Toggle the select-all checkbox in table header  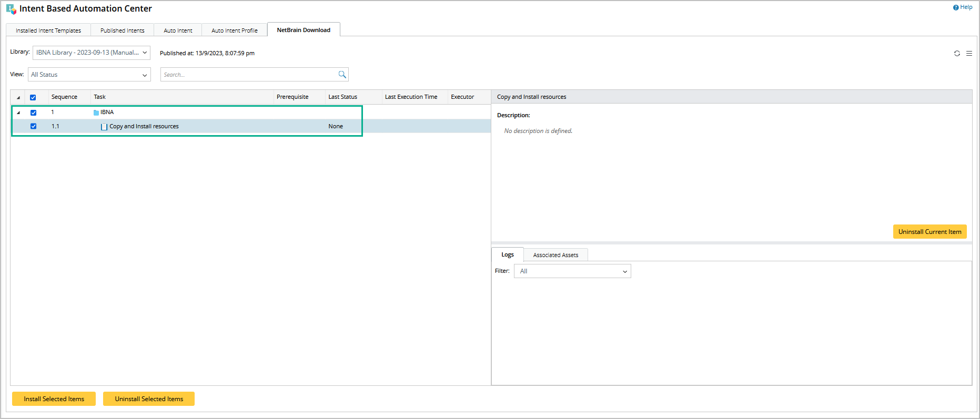[x=33, y=97]
